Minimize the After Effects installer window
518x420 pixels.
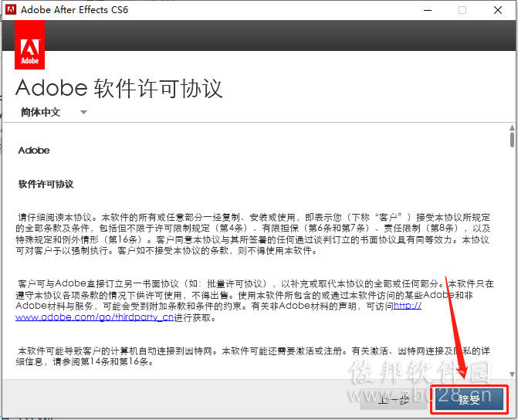tap(428, 10)
